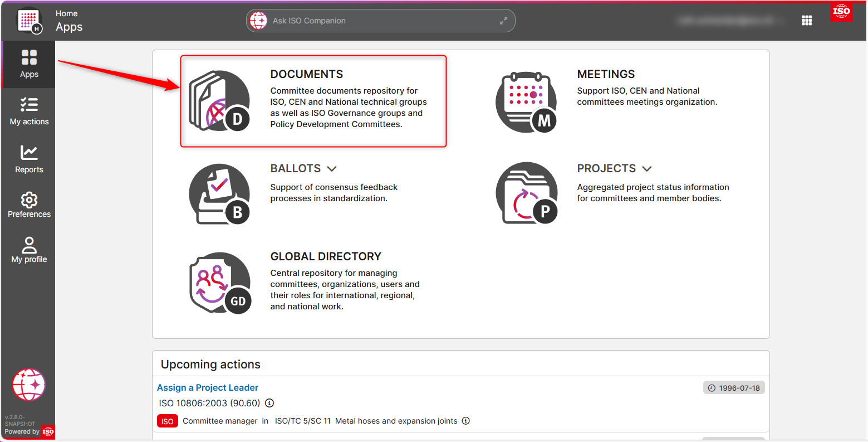The image size is (868, 442).
Task: Open the Meetings calendar icon
Action: 526,102
